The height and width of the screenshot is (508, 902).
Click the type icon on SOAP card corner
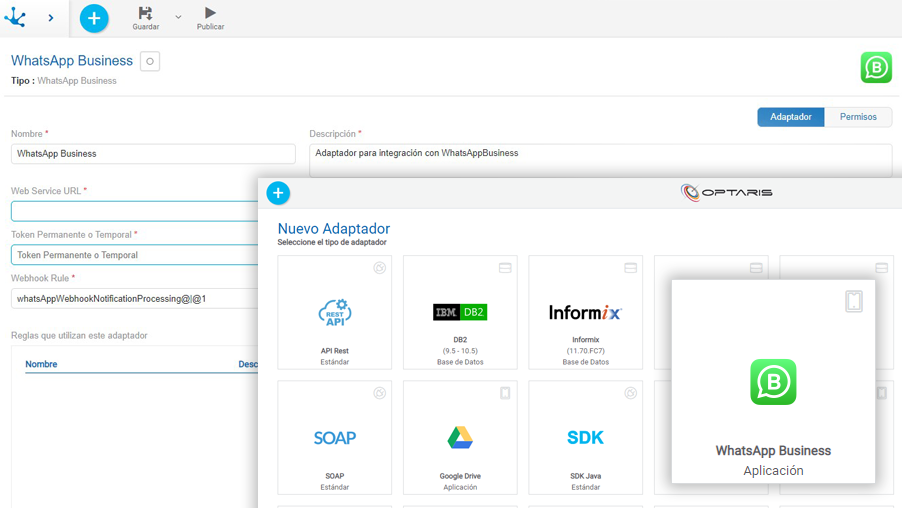tap(380, 393)
